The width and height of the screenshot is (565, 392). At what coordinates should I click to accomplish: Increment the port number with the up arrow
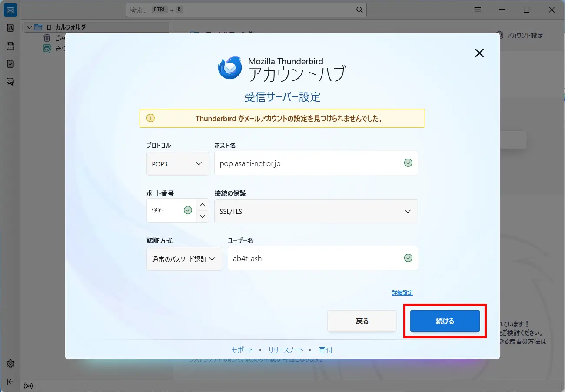point(202,205)
